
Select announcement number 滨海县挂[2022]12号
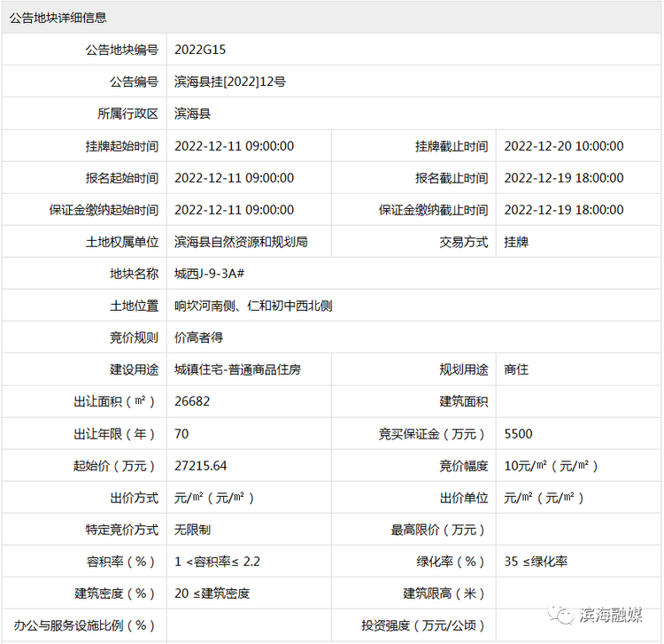[x=230, y=81]
